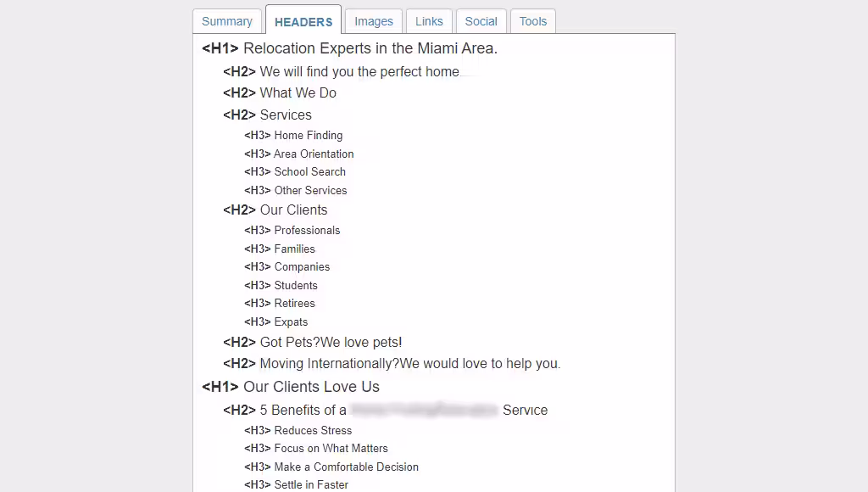Select the 'Reduces Stress' H3 entry

click(313, 430)
